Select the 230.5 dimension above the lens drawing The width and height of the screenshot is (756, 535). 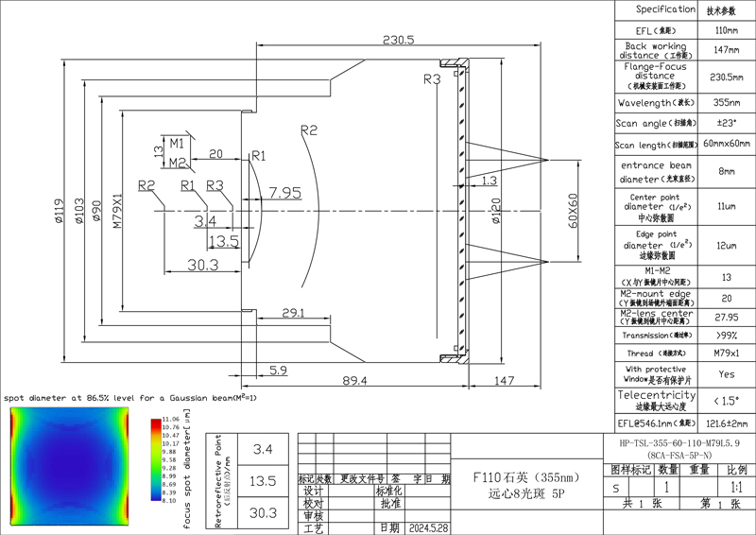point(398,40)
